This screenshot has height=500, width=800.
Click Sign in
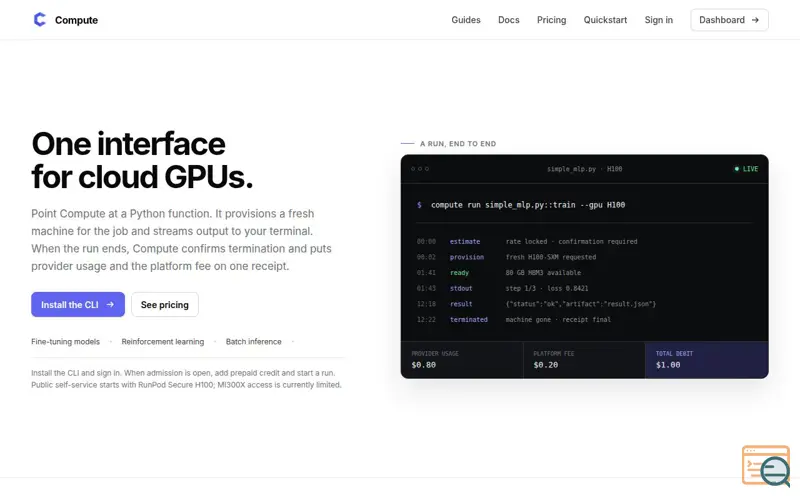pyautogui.click(x=659, y=20)
